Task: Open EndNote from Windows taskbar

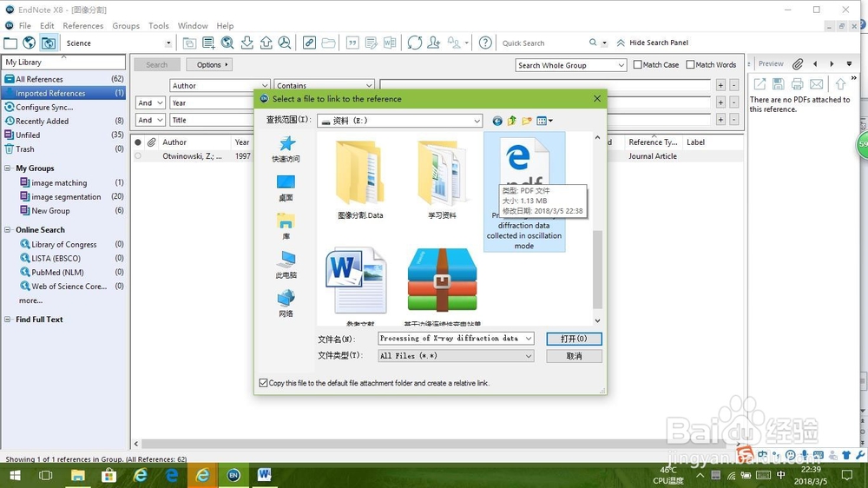Action: click(233, 475)
